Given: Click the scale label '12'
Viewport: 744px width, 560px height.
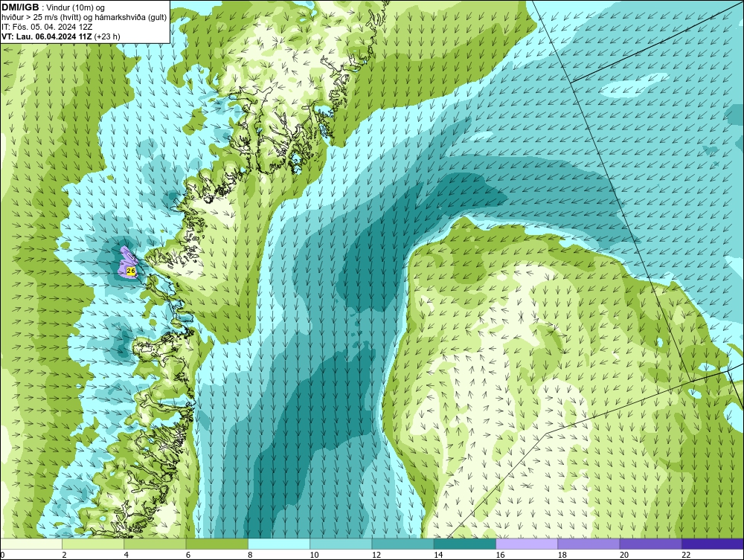Looking at the screenshot, I should [376, 556].
